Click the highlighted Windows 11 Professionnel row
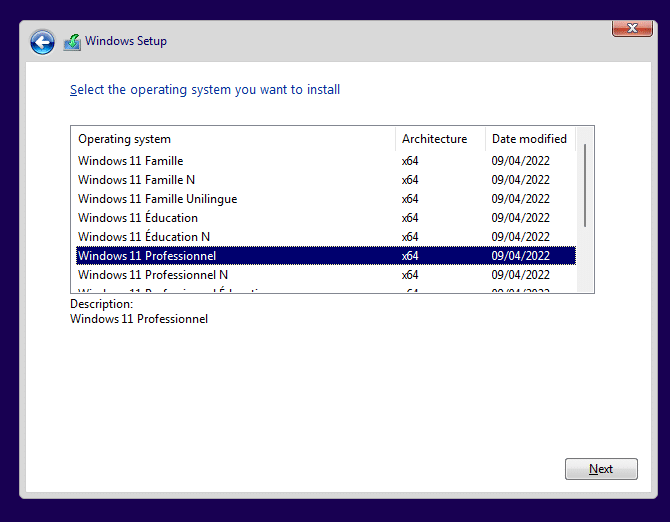Viewport: 670px width, 522px height. click(x=147, y=256)
